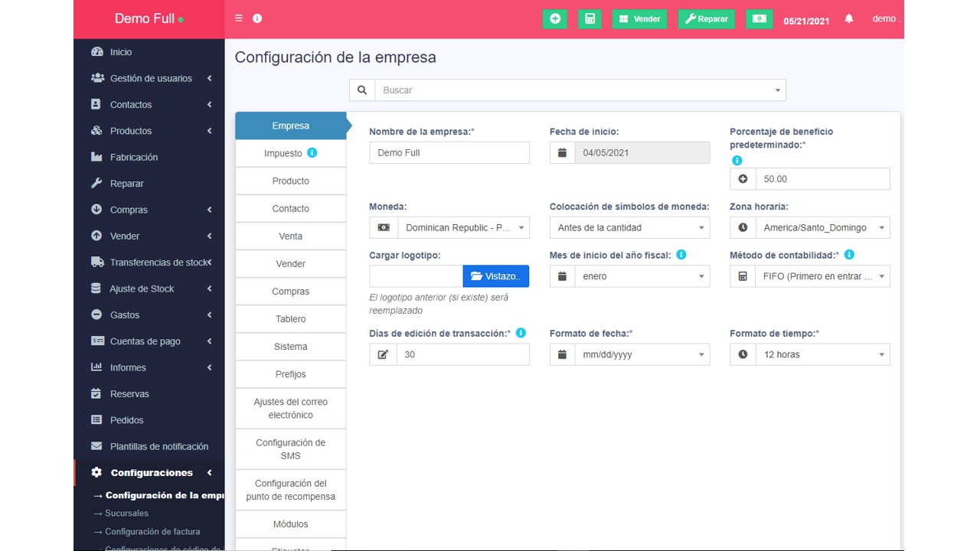Click info icon for Días de edición
980x551 pixels.
pyautogui.click(x=521, y=333)
